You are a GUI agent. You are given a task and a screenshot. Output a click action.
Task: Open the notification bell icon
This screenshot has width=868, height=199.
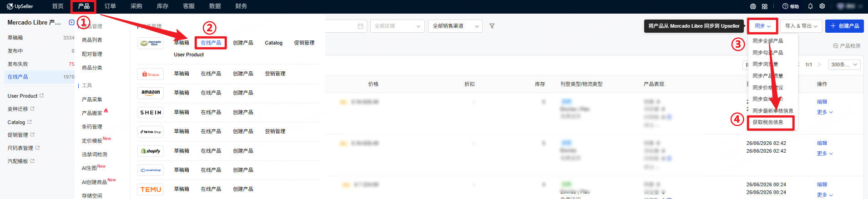coord(810,6)
